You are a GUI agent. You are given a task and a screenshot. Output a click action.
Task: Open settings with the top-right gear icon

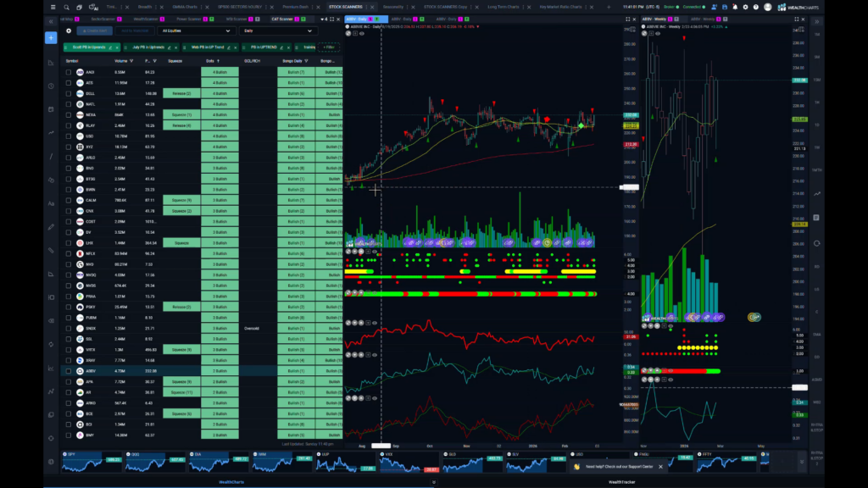coord(745,7)
